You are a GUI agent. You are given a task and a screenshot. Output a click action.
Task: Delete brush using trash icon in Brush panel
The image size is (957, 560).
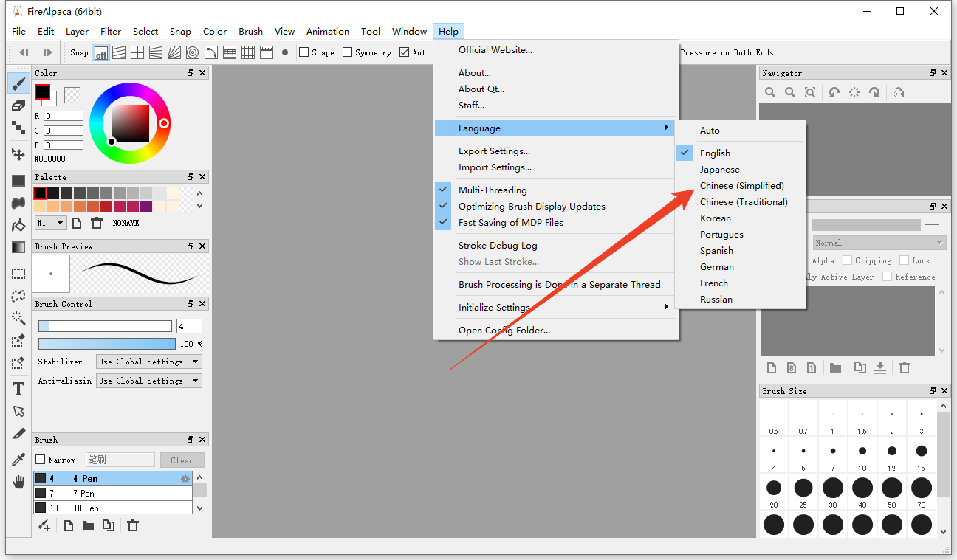133,525
